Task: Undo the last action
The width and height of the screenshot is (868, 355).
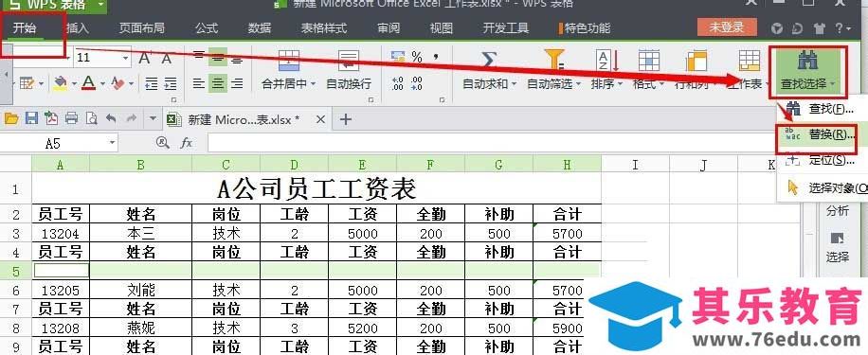Action: 111,117
